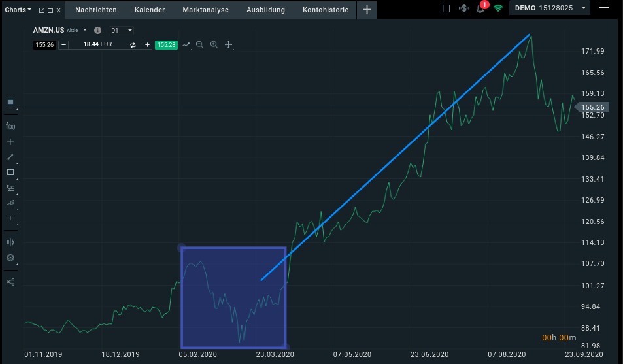Select the Fibonacci retracement tool
This screenshot has height=364, width=623.
(x=10, y=188)
